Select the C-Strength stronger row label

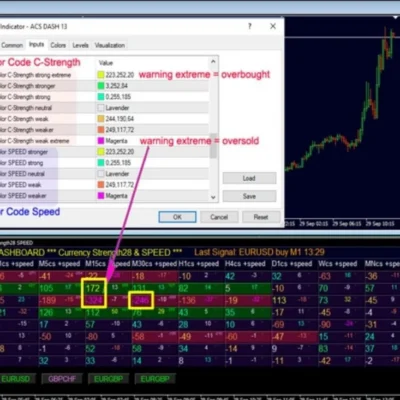coord(28,86)
